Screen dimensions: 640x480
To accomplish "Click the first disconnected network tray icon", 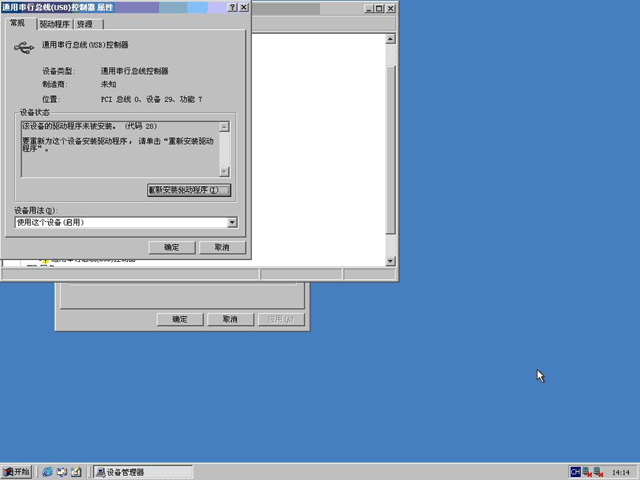I will 587,472.
